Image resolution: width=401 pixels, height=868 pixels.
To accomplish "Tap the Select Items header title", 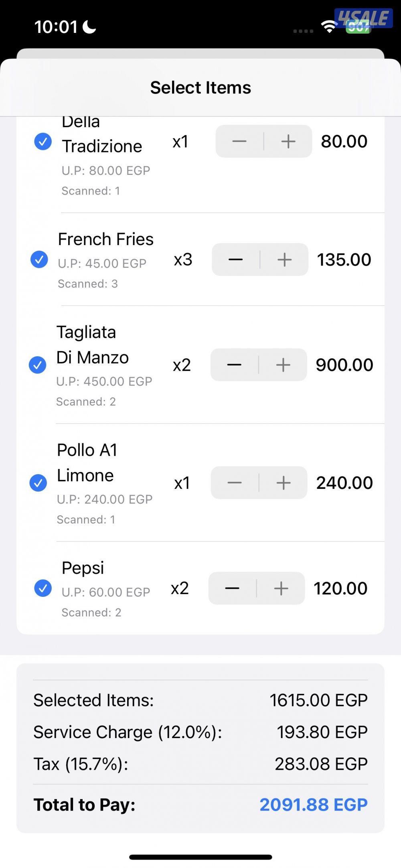I will coord(200,87).
